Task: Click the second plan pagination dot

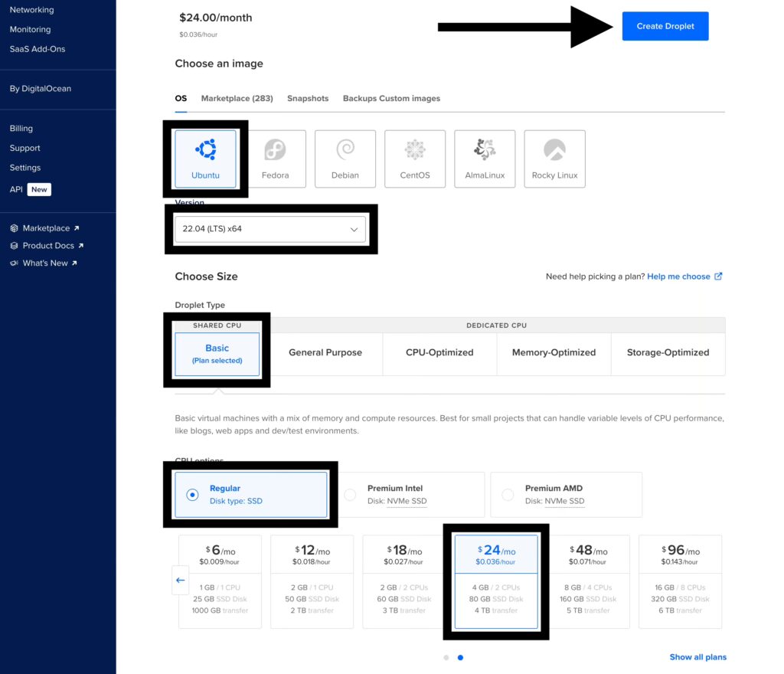Action: (x=460, y=657)
